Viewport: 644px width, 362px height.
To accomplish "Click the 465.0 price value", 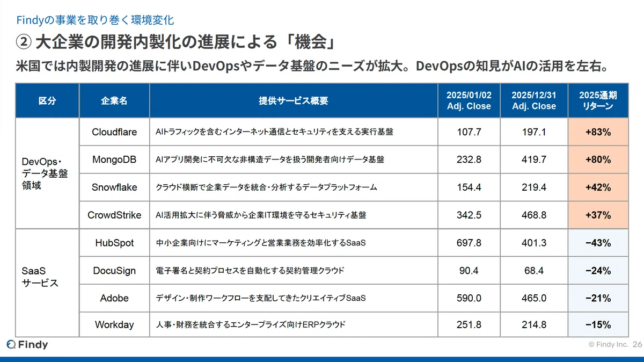I will click(534, 298).
